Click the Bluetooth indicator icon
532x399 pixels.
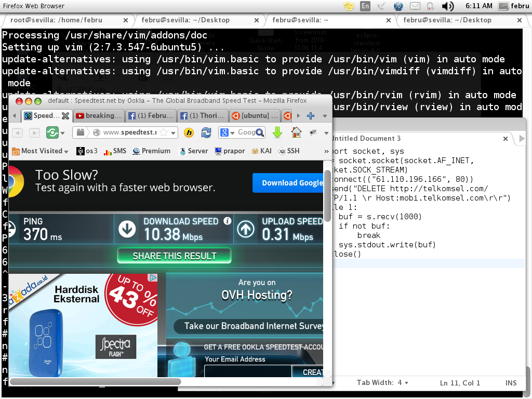[398, 6]
